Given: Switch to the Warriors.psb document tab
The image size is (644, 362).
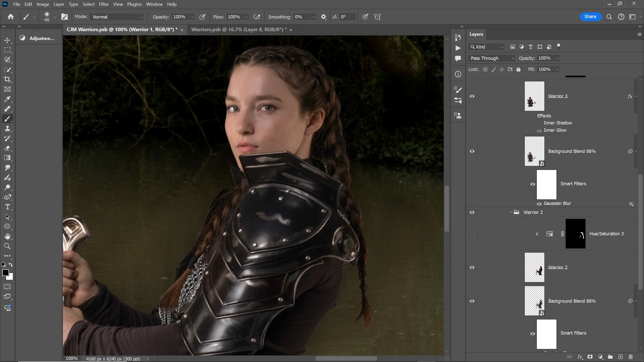Looking at the screenshot, I should coord(238,30).
